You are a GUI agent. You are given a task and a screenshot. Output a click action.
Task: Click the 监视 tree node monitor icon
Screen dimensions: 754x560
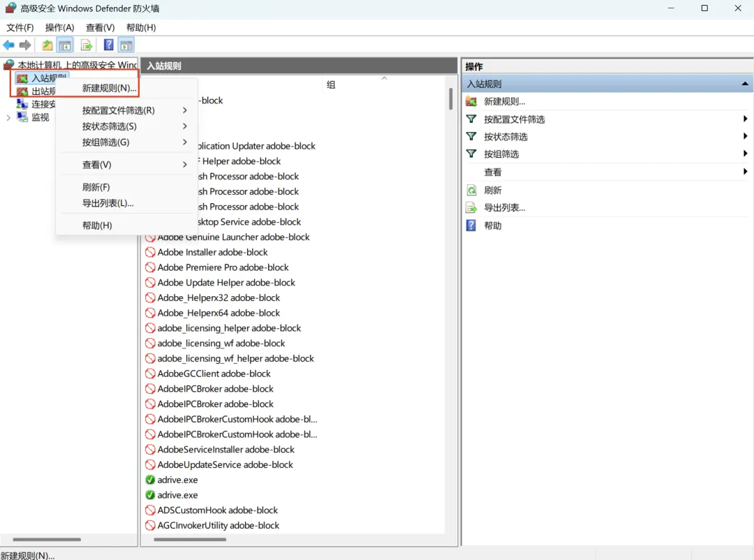point(22,117)
